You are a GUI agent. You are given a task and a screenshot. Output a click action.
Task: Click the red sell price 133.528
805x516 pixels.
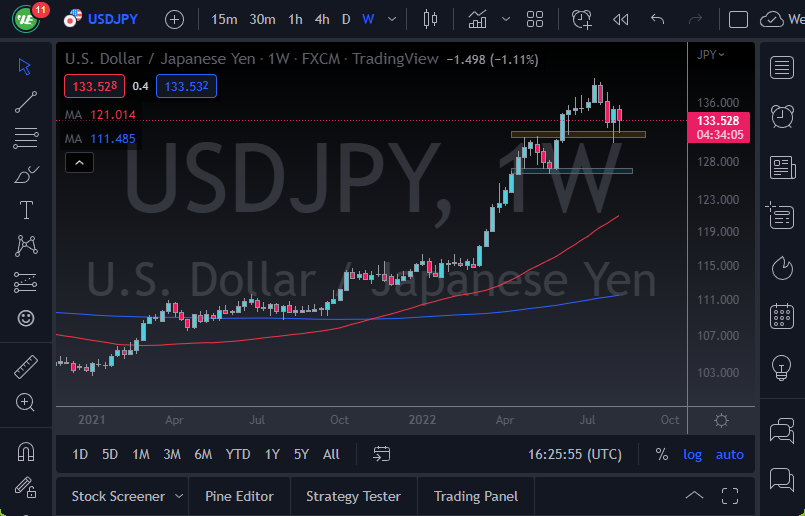tap(94, 86)
